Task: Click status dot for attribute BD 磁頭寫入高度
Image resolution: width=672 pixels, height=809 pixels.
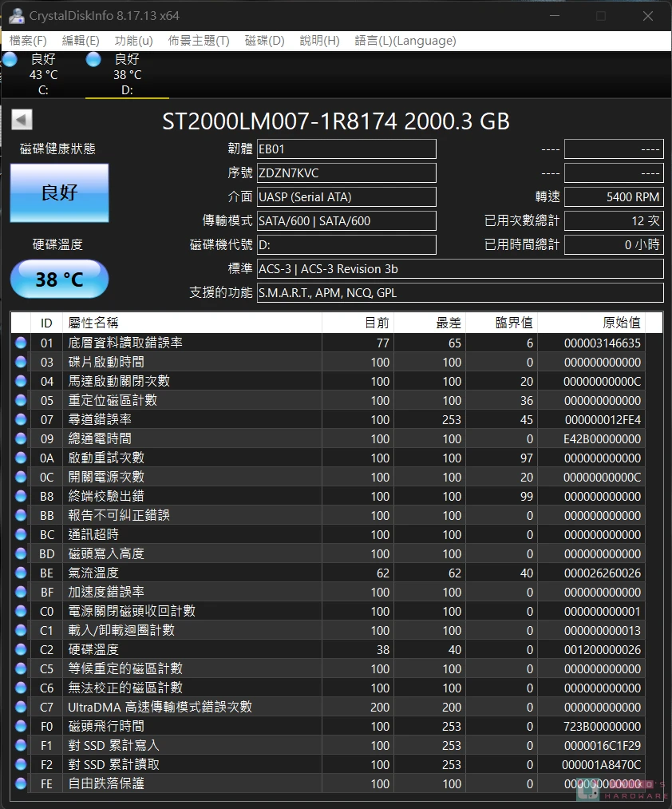Action: pyautogui.click(x=21, y=553)
